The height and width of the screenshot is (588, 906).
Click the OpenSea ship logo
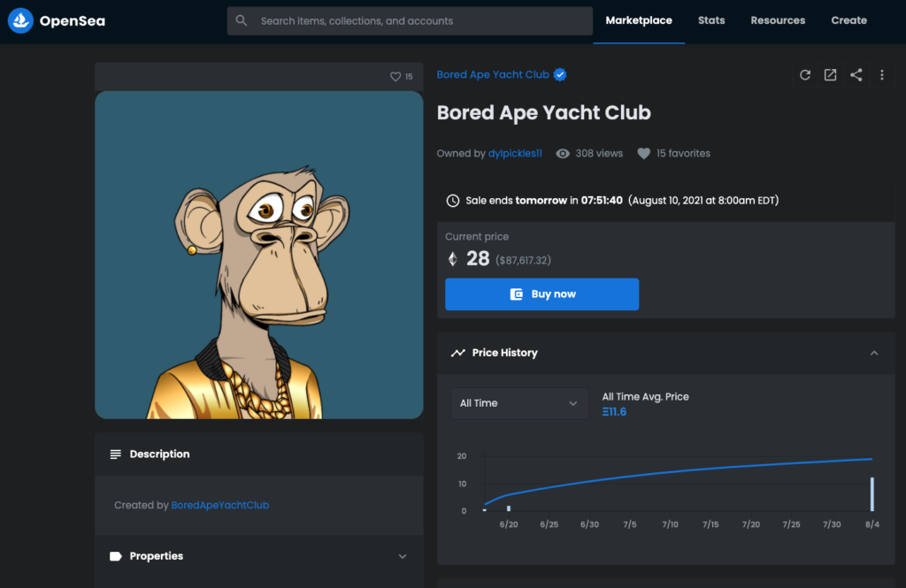(x=20, y=21)
